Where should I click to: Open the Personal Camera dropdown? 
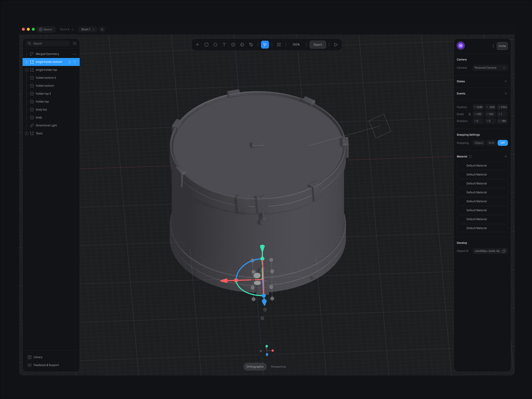[x=490, y=68]
